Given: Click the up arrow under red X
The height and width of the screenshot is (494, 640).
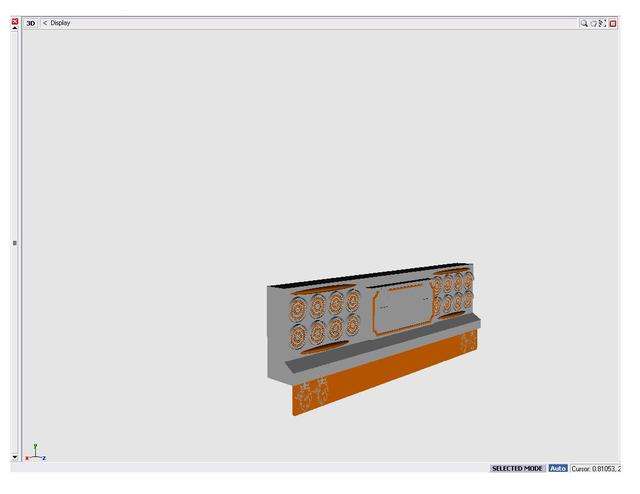Looking at the screenshot, I should coord(15,28).
